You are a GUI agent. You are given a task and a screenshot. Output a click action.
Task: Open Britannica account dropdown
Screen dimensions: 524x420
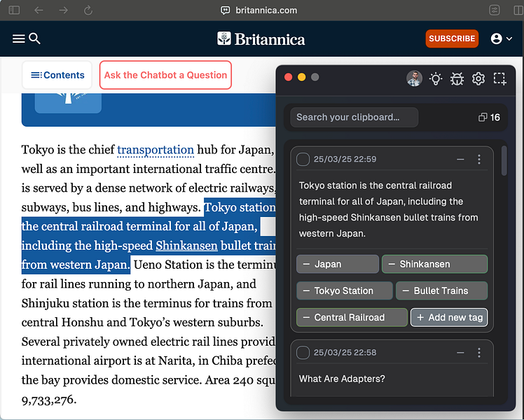click(x=502, y=38)
